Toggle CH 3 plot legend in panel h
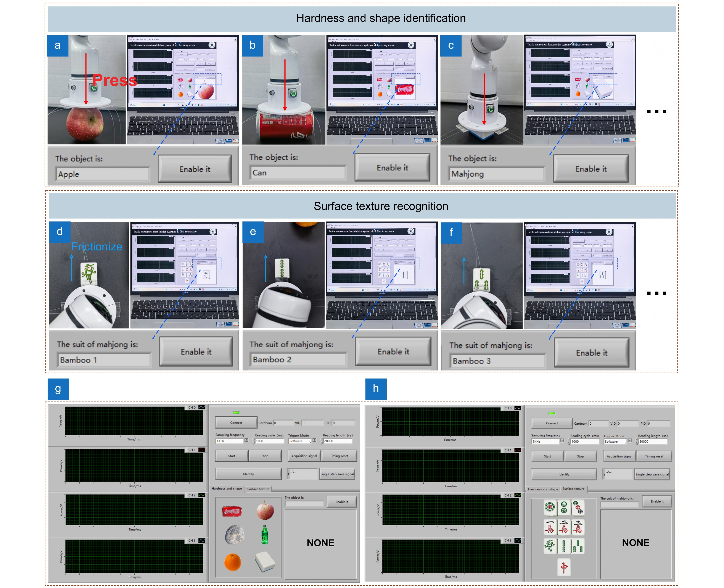Viewport: 724px width, 588px height. coord(518,541)
